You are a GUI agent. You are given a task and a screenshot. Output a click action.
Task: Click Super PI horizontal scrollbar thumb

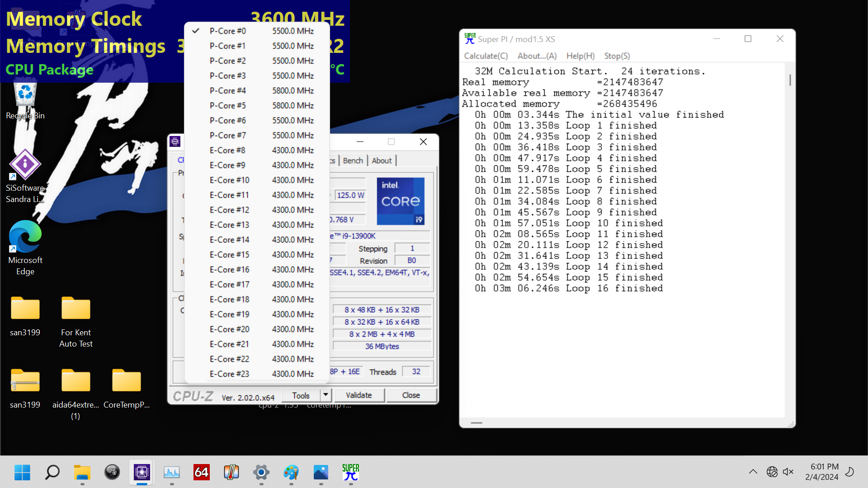[x=476, y=423]
